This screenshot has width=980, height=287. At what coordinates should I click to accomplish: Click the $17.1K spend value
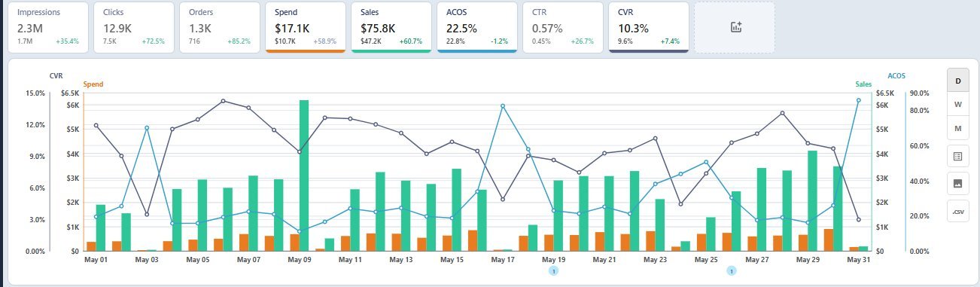291,28
